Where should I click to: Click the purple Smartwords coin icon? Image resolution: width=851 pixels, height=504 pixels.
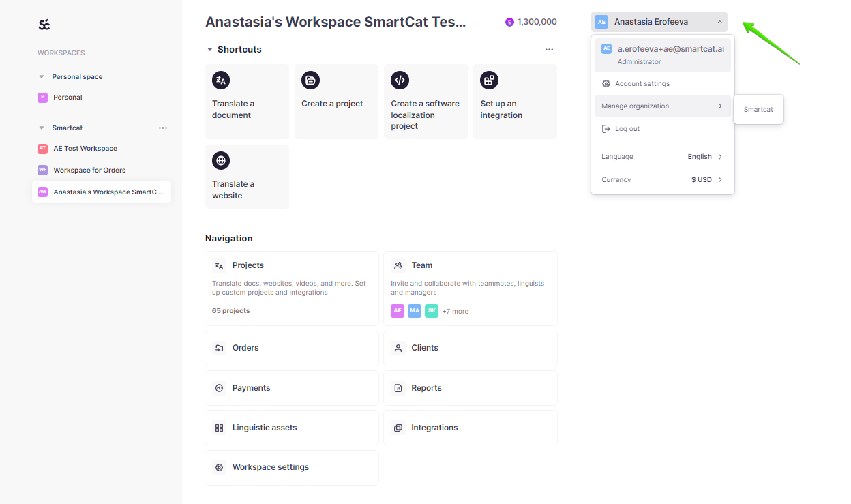tap(509, 22)
